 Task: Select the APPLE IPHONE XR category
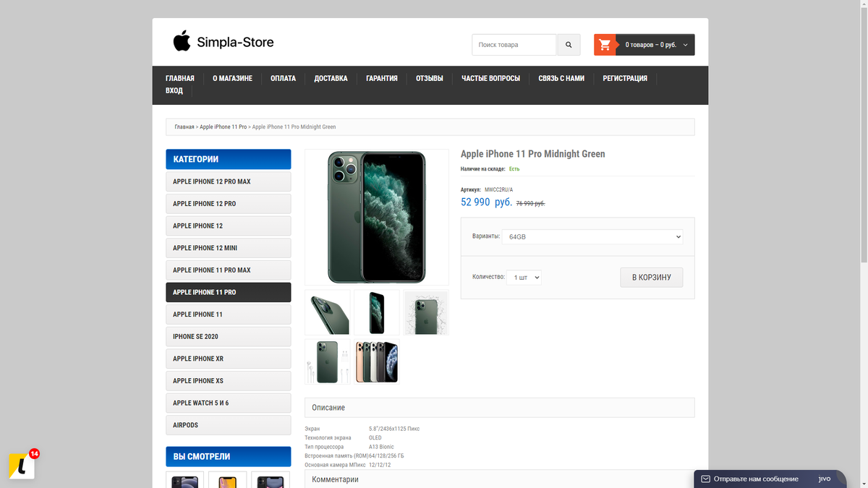coord(228,359)
